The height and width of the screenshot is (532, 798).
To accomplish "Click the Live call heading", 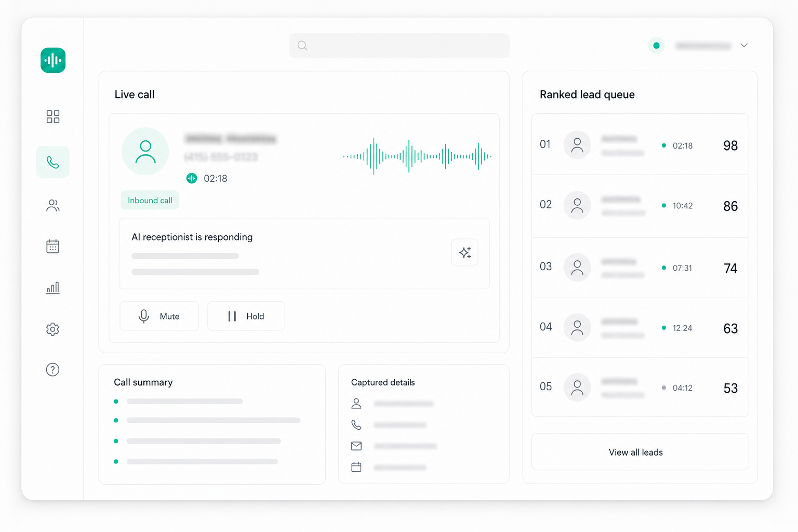I will tap(135, 95).
